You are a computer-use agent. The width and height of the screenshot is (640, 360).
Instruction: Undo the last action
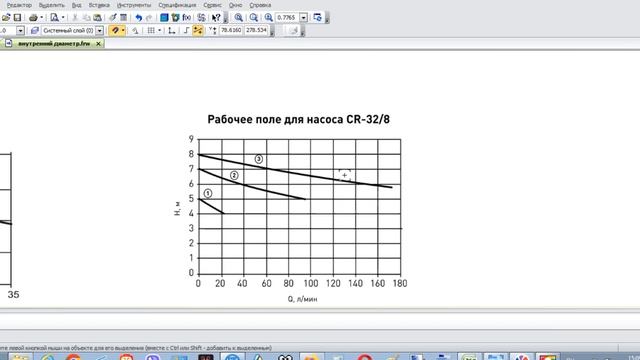tap(139, 18)
